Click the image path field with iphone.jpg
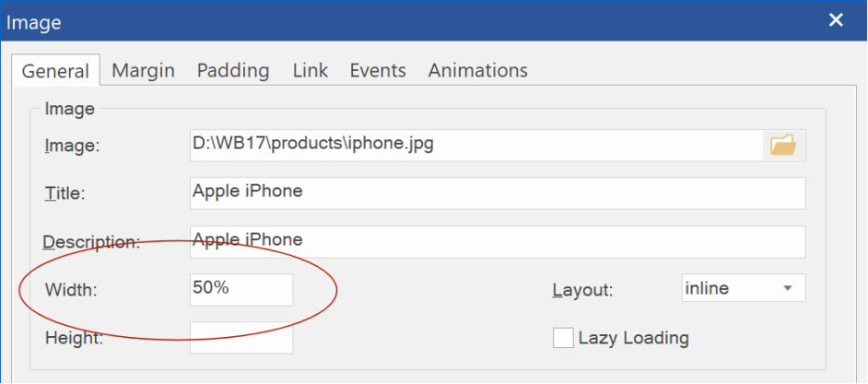868x384 pixels. (x=476, y=145)
